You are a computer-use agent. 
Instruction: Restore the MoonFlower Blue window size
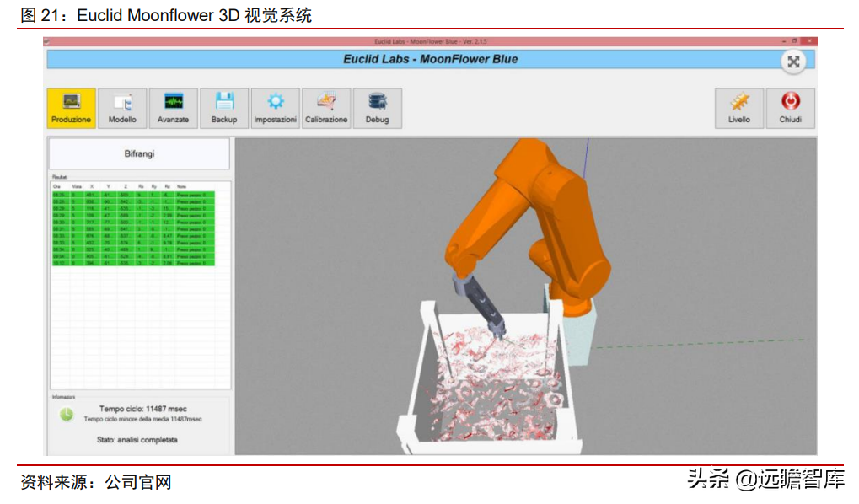click(794, 41)
